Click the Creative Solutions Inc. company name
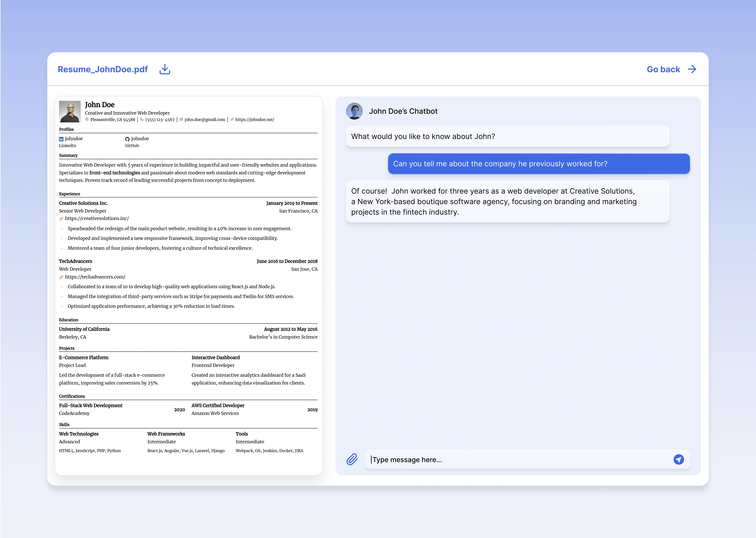This screenshot has height=538, width=756. 83,203
